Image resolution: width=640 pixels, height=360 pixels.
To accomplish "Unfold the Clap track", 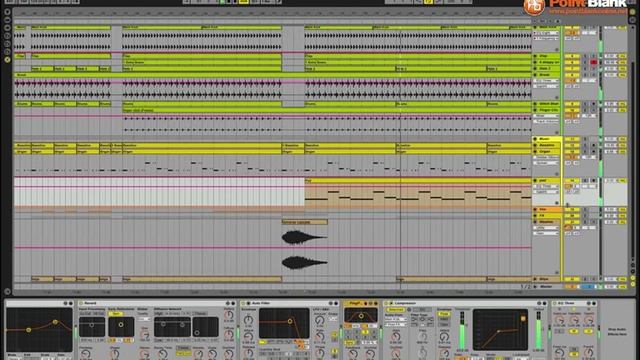I will (x=535, y=56).
